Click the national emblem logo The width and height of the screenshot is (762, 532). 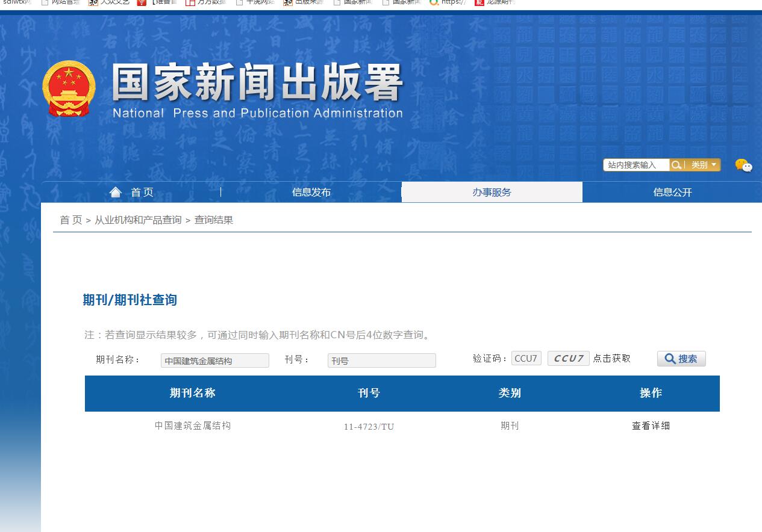click(x=68, y=89)
